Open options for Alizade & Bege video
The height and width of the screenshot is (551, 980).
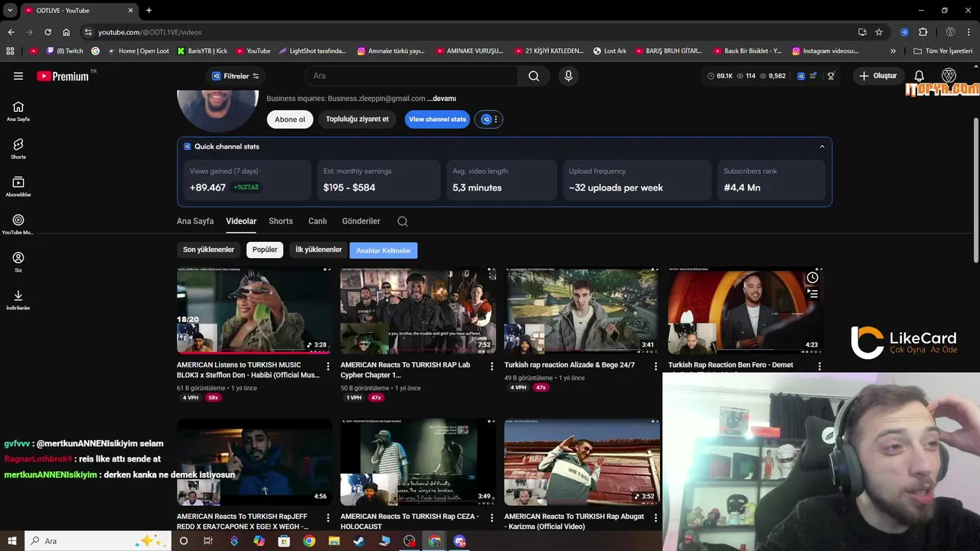point(655,367)
